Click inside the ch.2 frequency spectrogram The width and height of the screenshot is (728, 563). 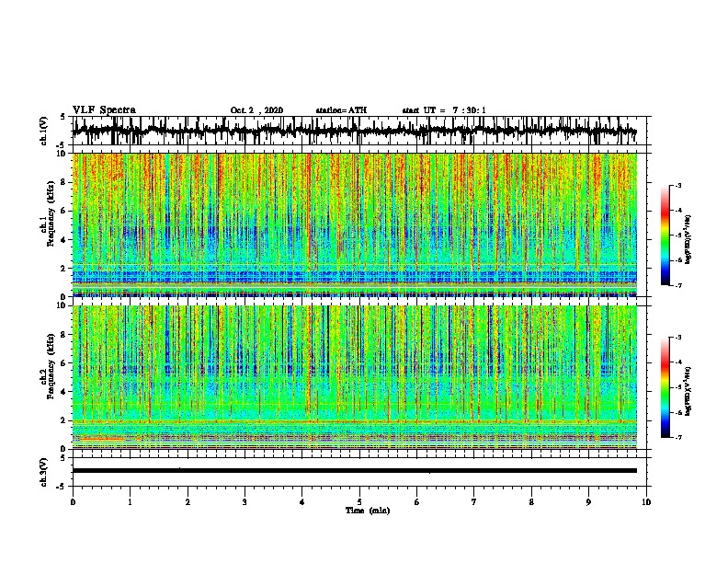(355, 377)
